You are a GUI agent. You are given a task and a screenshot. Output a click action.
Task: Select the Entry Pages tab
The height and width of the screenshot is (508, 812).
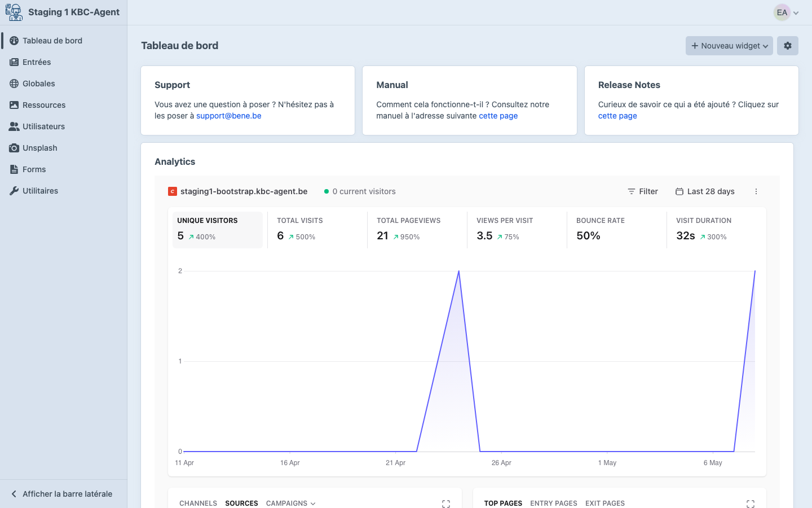[554, 503]
